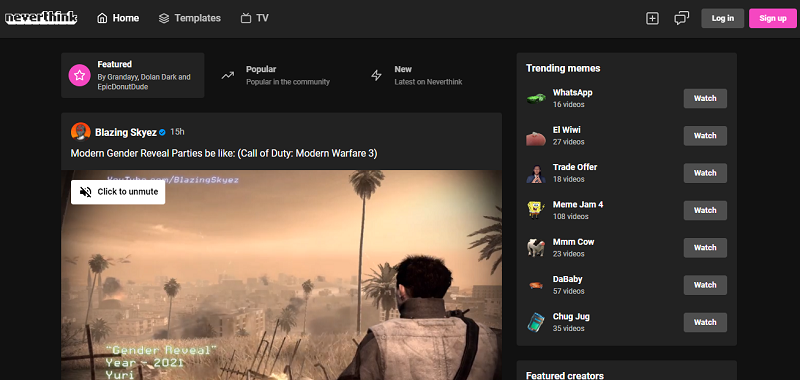Screen dimensions: 800x380
Task: Click the 23 videos count text
Action: click(569, 254)
